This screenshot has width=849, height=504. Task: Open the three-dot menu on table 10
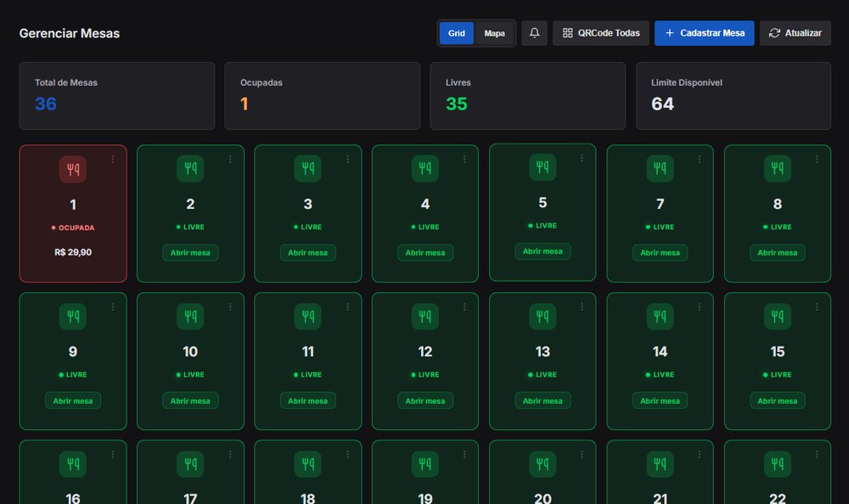pos(230,307)
